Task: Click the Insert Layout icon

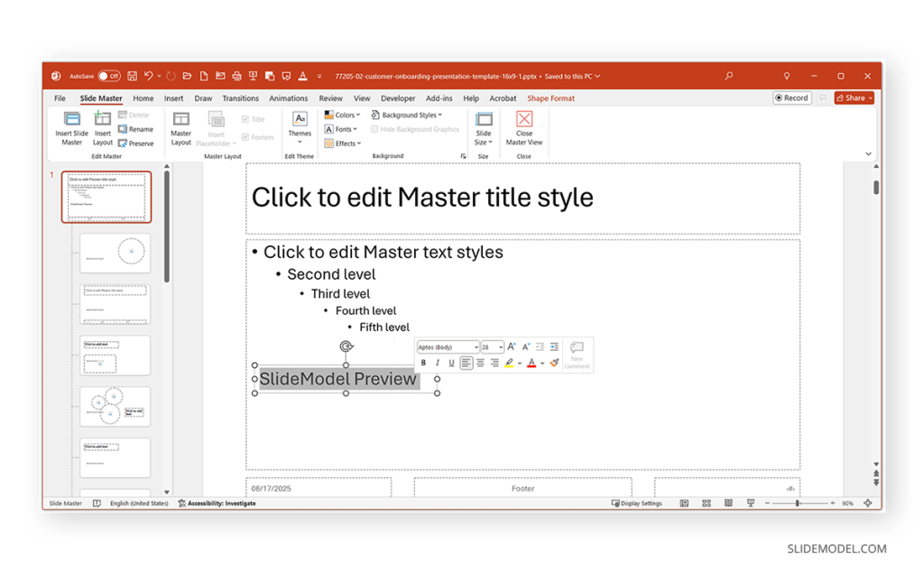Action: [103, 119]
